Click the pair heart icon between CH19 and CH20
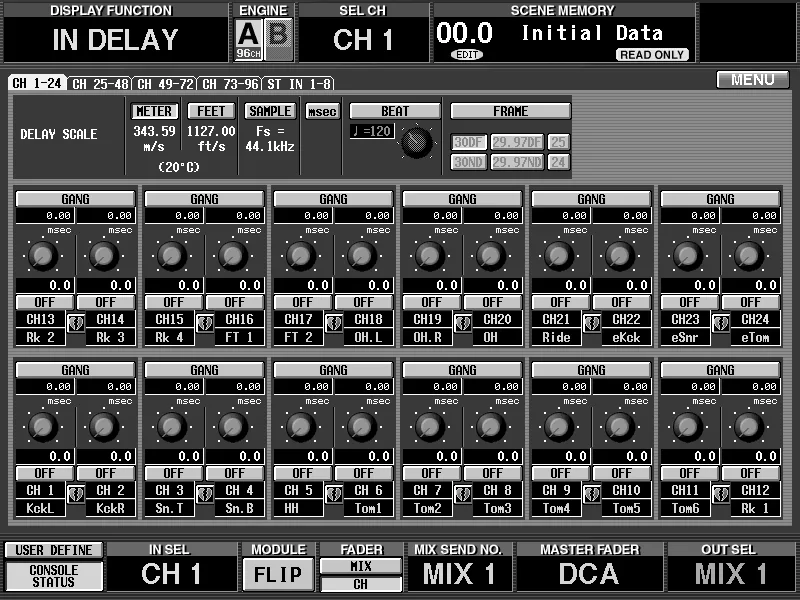This screenshot has height=600, width=800. click(x=463, y=323)
